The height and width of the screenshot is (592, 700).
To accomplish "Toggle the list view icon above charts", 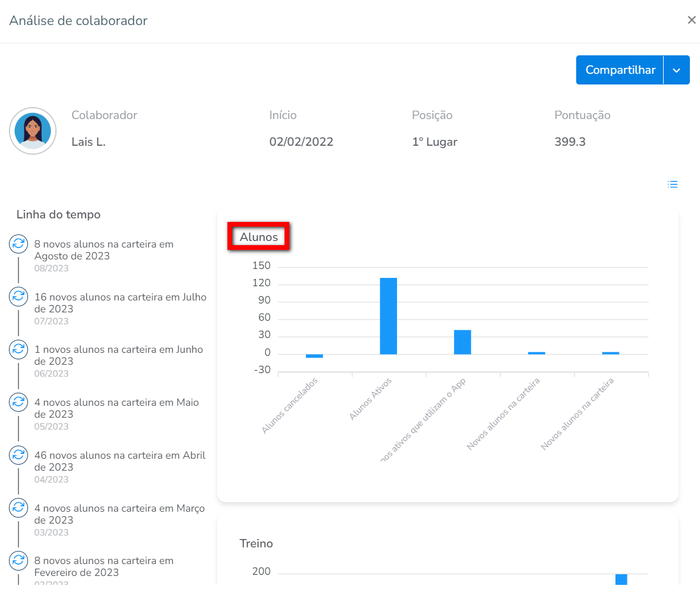I will (x=673, y=184).
